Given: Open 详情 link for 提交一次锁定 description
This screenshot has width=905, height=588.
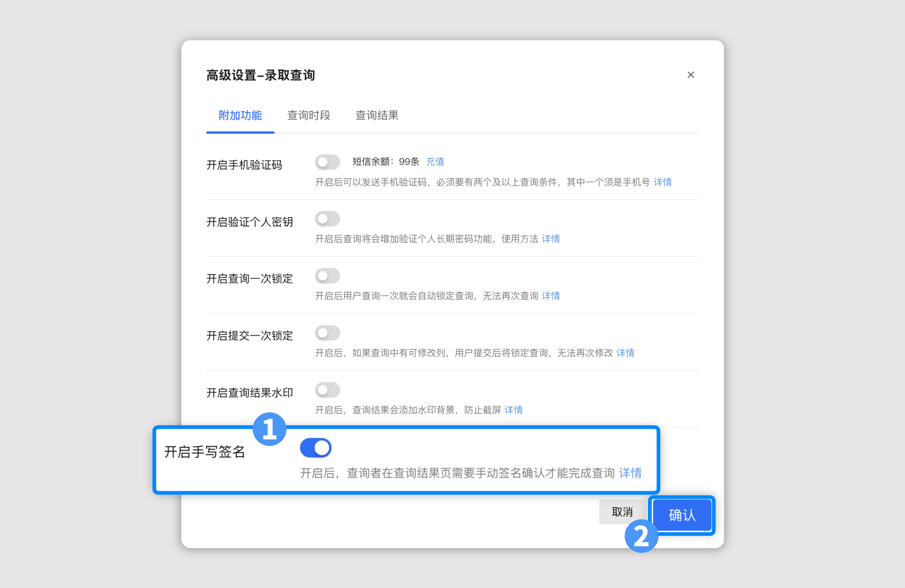Looking at the screenshot, I should click(625, 353).
